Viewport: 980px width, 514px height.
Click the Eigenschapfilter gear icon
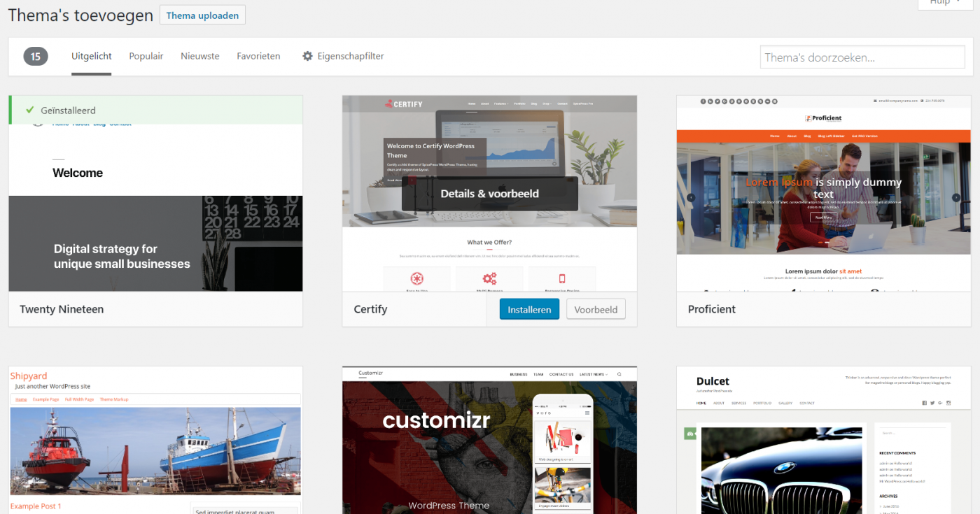[307, 56]
